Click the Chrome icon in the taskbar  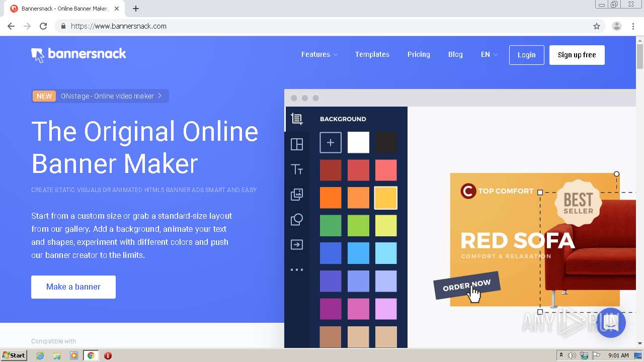[x=91, y=355]
